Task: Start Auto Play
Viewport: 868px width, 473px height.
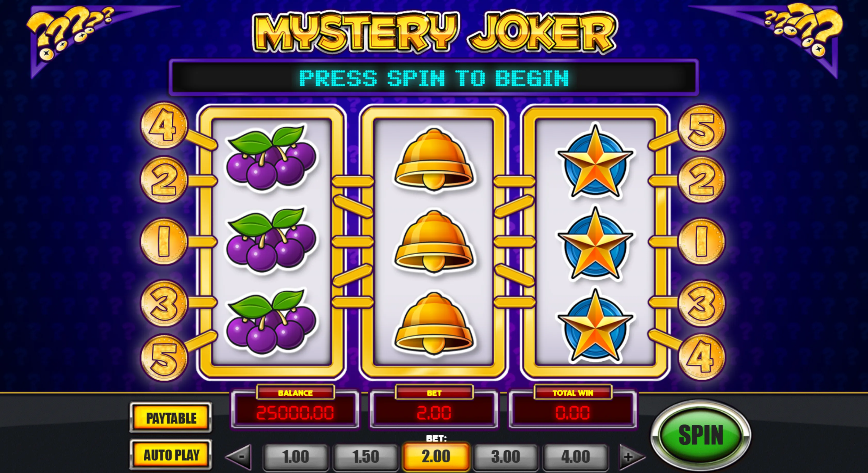Action: (x=171, y=455)
